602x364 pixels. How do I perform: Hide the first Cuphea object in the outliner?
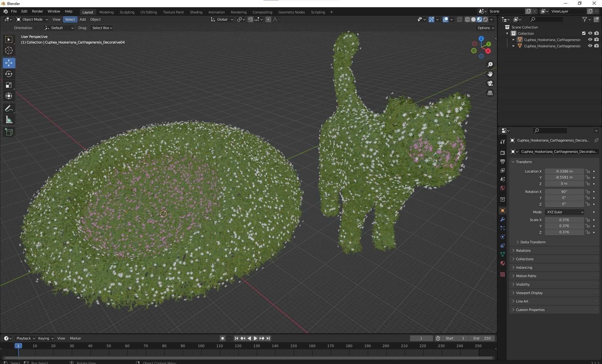pos(590,40)
